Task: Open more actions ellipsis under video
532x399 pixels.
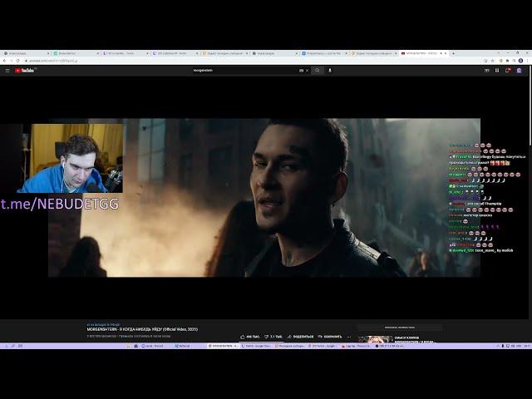Action: coord(349,337)
